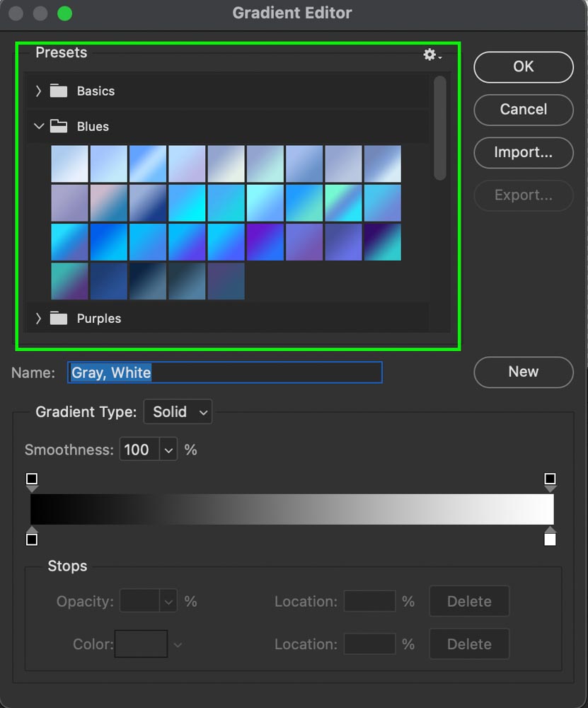This screenshot has height=708, width=588.
Task: Open the Presets gear settings menu
Action: click(432, 55)
